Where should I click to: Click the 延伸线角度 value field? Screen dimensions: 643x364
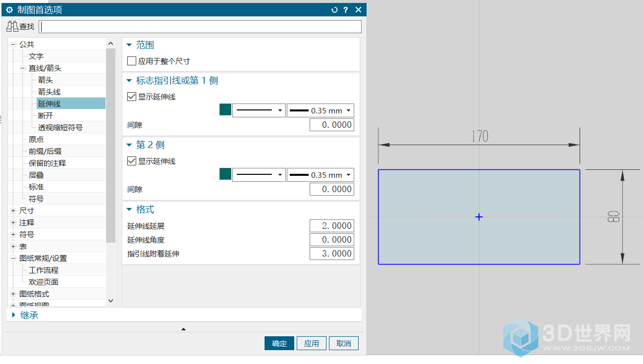[332, 240]
